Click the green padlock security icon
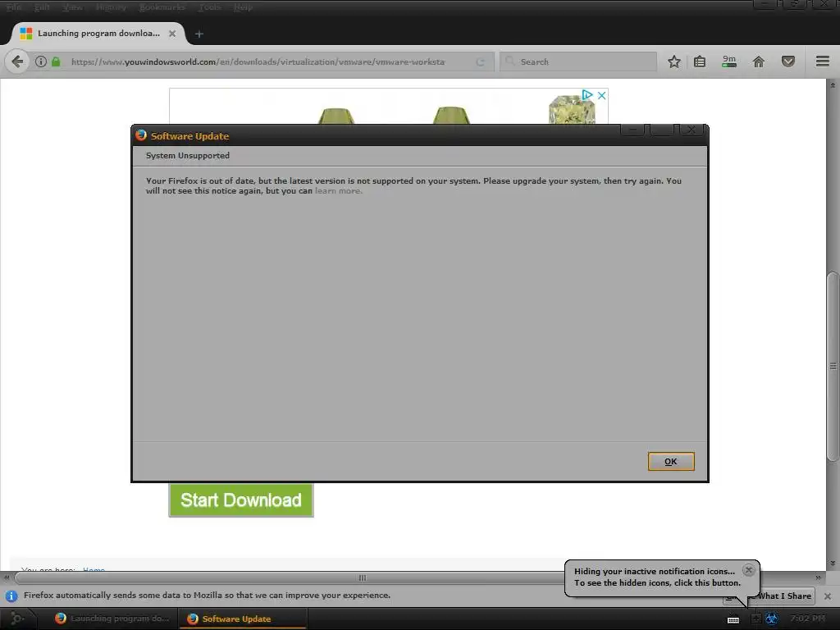 click(x=56, y=62)
